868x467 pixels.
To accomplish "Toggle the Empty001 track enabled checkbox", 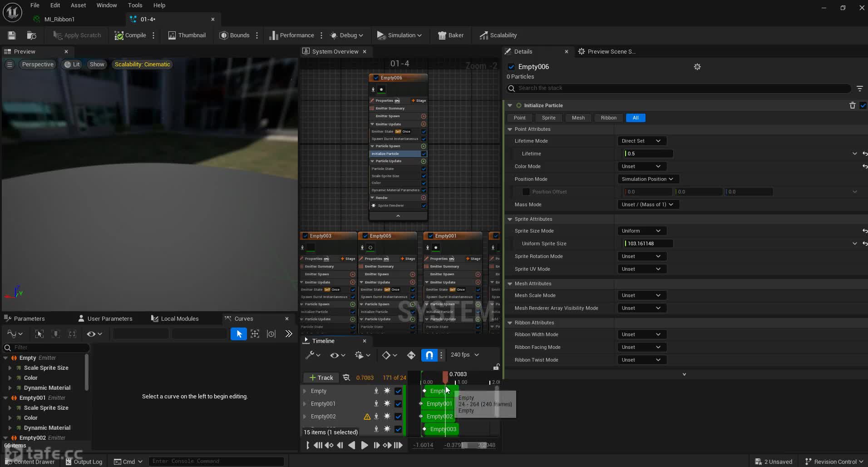I will click(398, 403).
